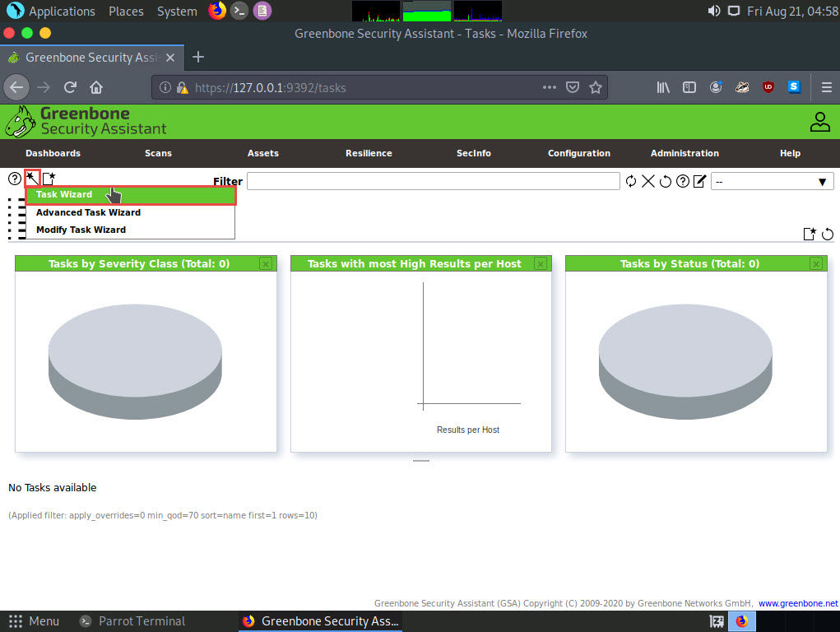The image size is (840, 632).
Task: Reset dashboard to defaults icon
Action: pos(828,234)
